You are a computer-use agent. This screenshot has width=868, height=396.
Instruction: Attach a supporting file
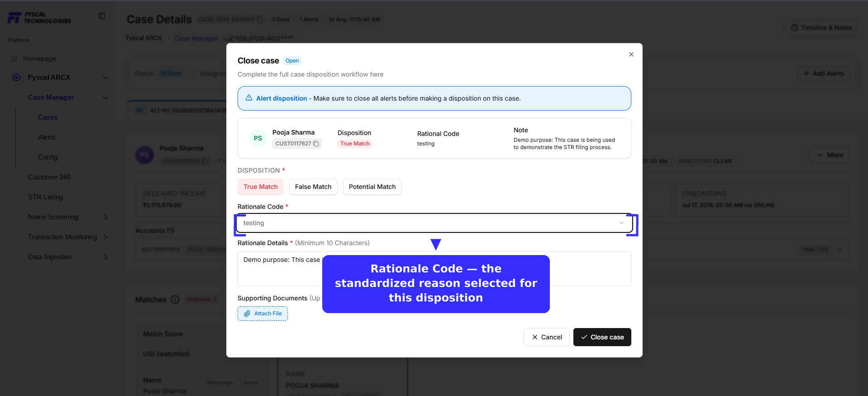262,314
